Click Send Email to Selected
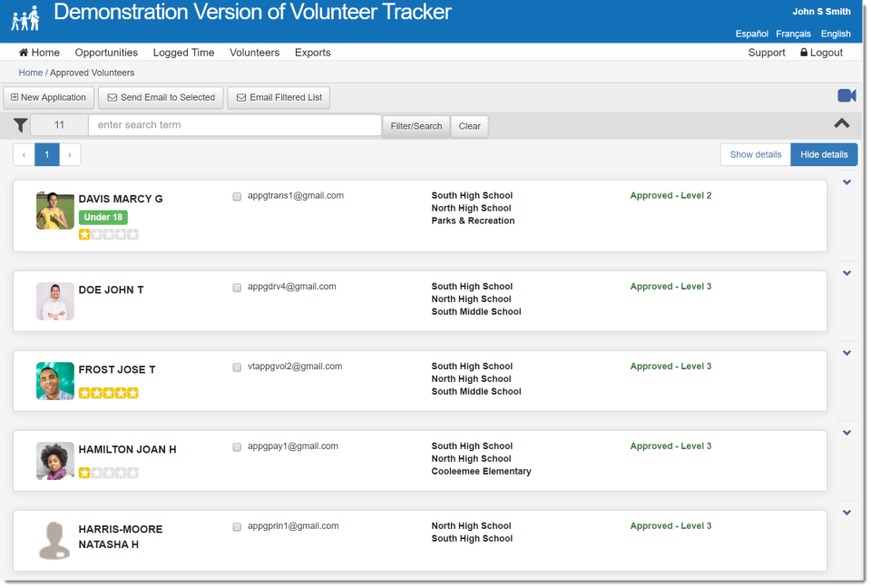 (x=161, y=98)
